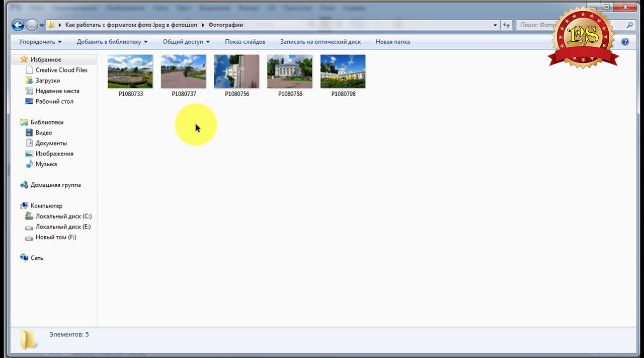Open Новый том (F:) drive
Viewport: 644px width, 358px height.
55,237
